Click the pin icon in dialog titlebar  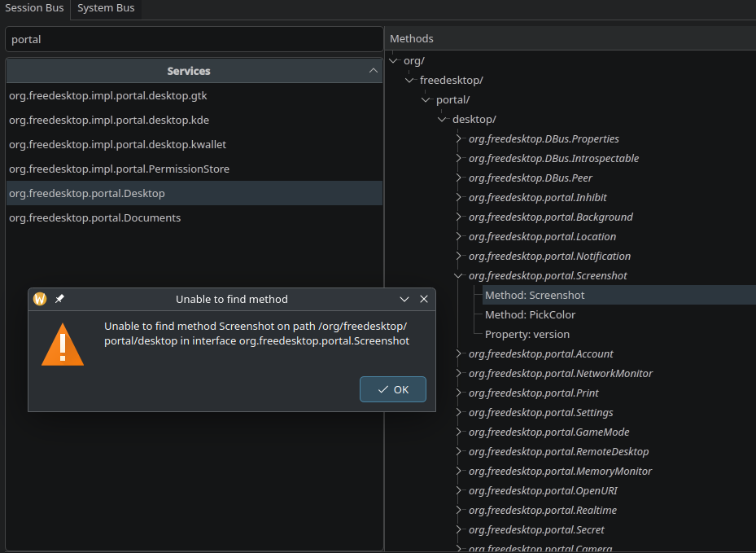(x=59, y=299)
